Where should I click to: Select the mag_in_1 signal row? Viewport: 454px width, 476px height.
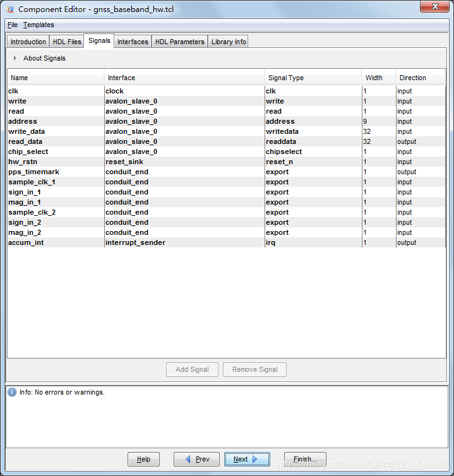(227, 202)
